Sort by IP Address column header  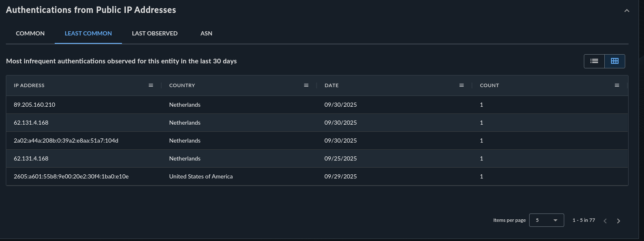(x=29, y=85)
